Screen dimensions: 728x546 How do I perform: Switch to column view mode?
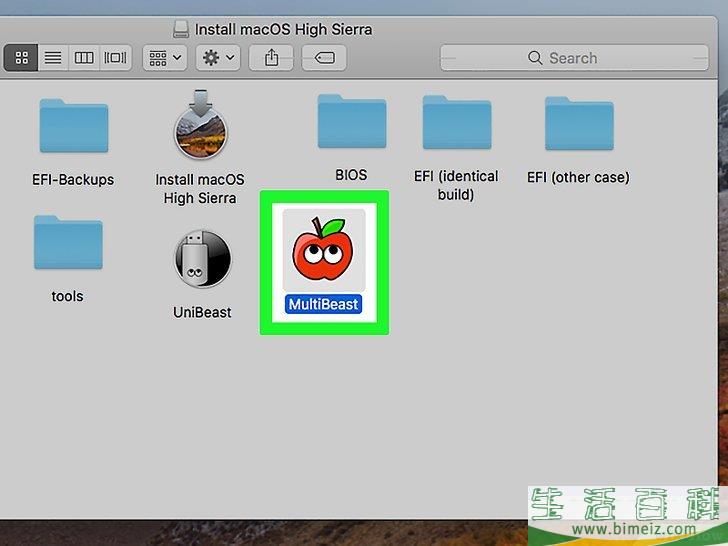(84, 58)
